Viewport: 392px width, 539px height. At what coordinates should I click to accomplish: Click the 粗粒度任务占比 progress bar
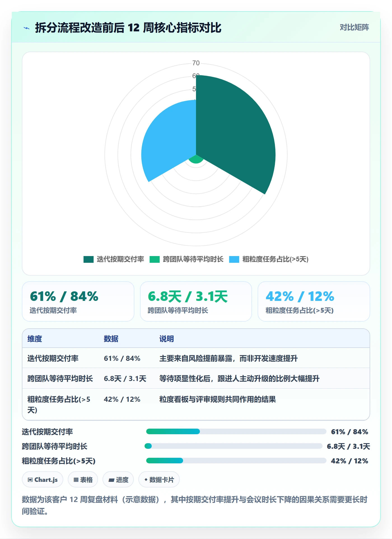(x=236, y=461)
